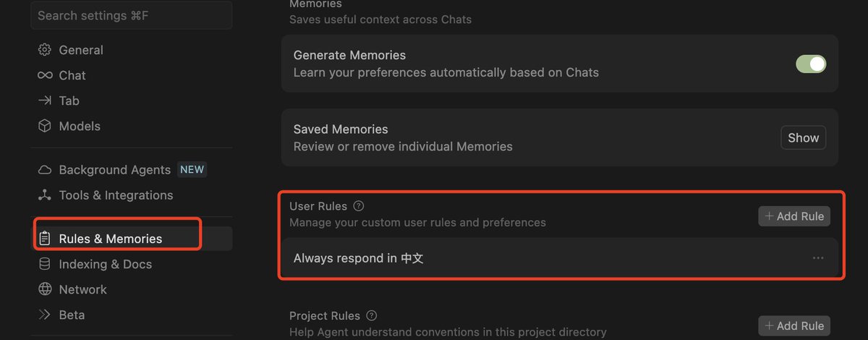Click the User Rules help icon
Viewport: 868px width, 340px height.
[359, 206]
